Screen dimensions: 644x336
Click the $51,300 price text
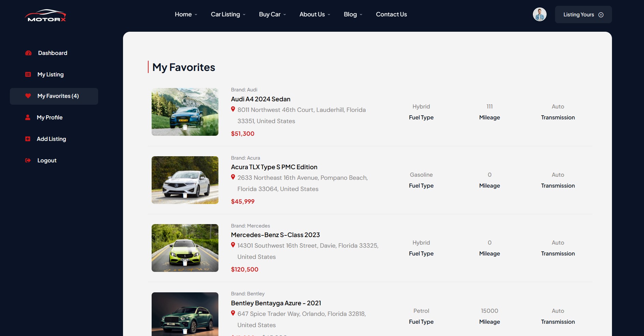coord(243,133)
